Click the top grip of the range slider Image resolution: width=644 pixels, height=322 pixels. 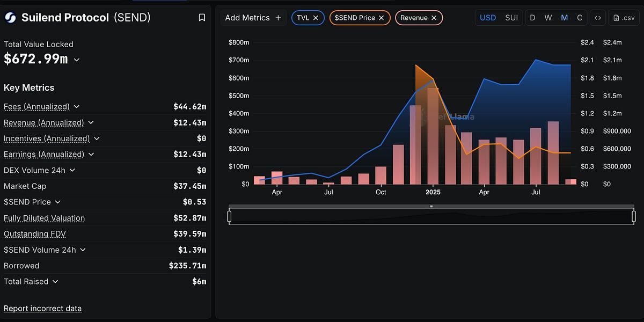click(x=431, y=207)
